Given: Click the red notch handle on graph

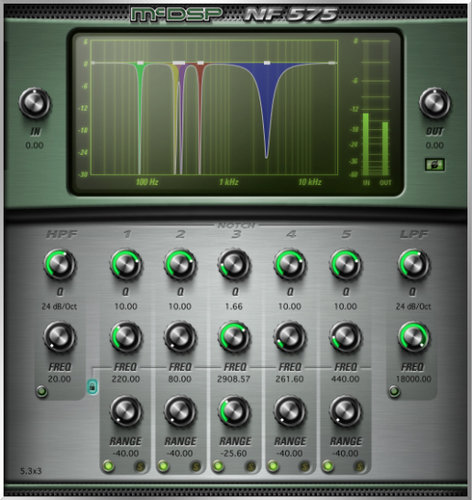Looking at the screenshot, I should coord(200,63).
